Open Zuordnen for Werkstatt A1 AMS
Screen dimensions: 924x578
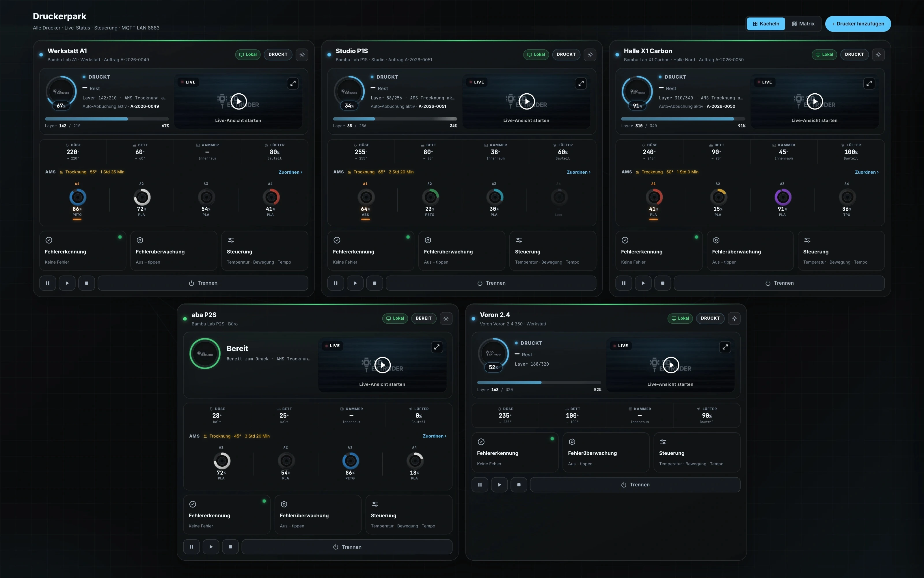point(290,173)
